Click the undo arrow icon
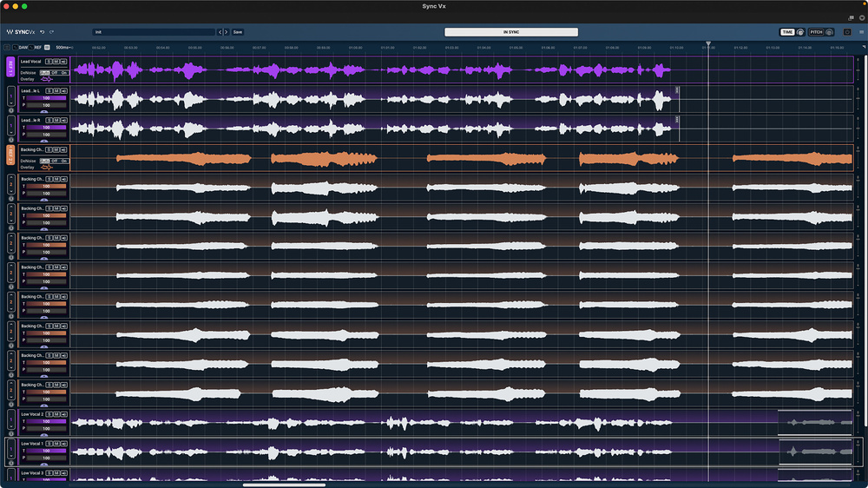868x488 pixels. [x=43, y=31]
